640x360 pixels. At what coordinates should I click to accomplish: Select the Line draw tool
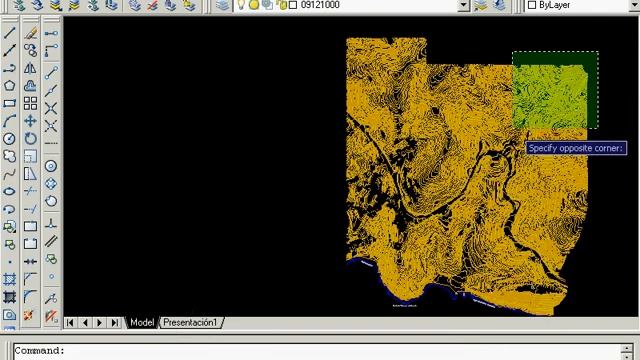(x=9, y=33)
